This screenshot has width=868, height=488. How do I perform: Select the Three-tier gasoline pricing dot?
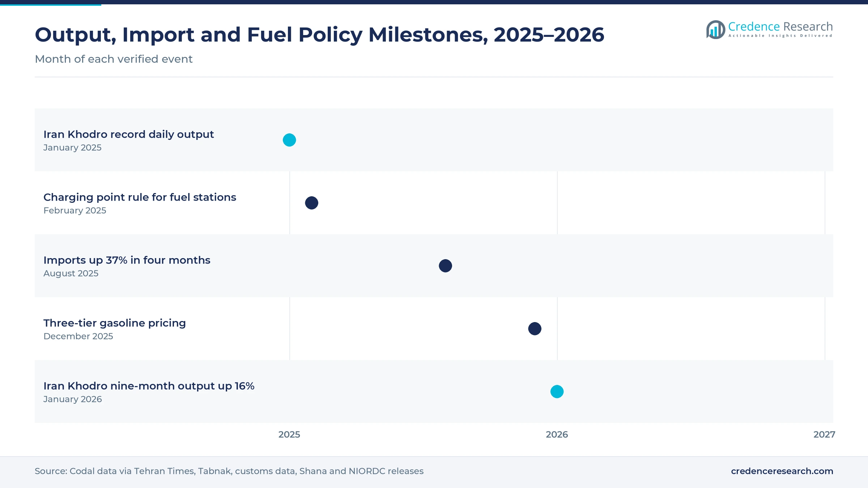(535, 329)
